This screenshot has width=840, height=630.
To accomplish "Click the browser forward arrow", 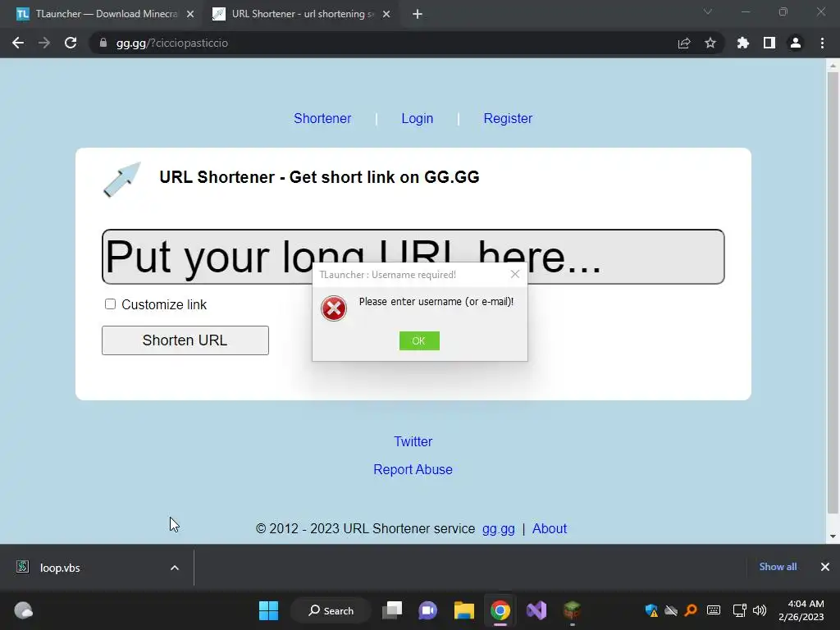I will [44, 43].
